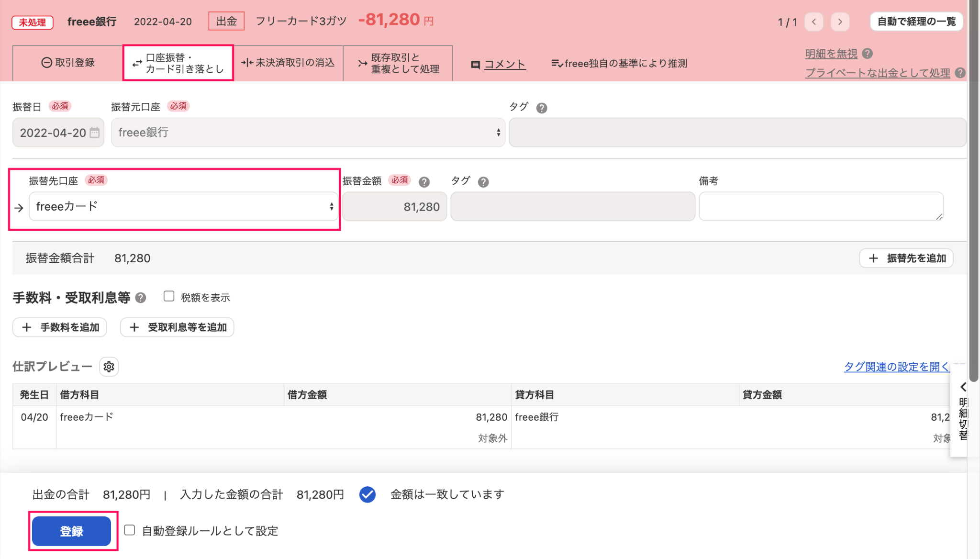Click 自動で経理の一覧 button
This screenshot has width=980, height=559.
[x=916, y=22]
